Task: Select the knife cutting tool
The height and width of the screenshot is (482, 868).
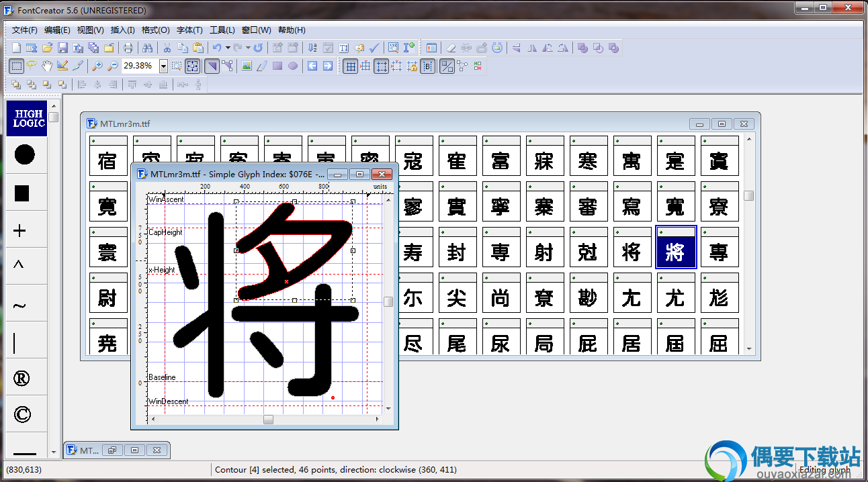Action: [78, 66]
